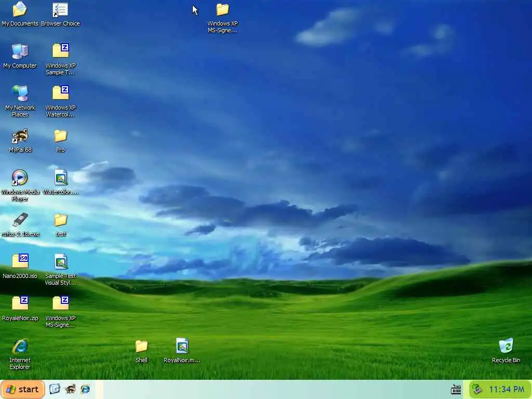532x399 pixels.
Task: Click the Safely Remove Hardware tray icon
Action: pyautogui.click(x=477, y=389)
